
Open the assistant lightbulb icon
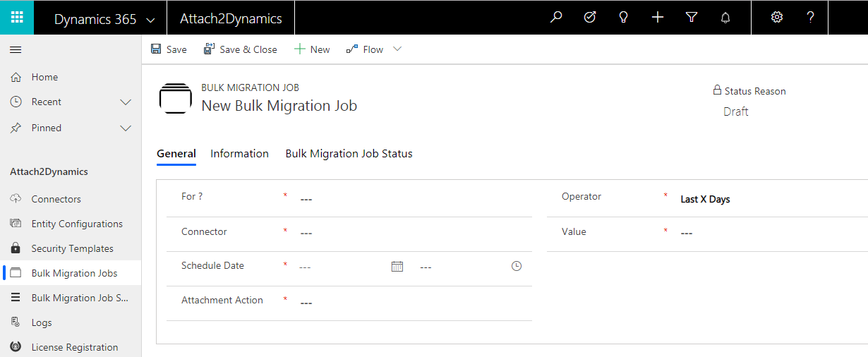[x=624, y=18]
